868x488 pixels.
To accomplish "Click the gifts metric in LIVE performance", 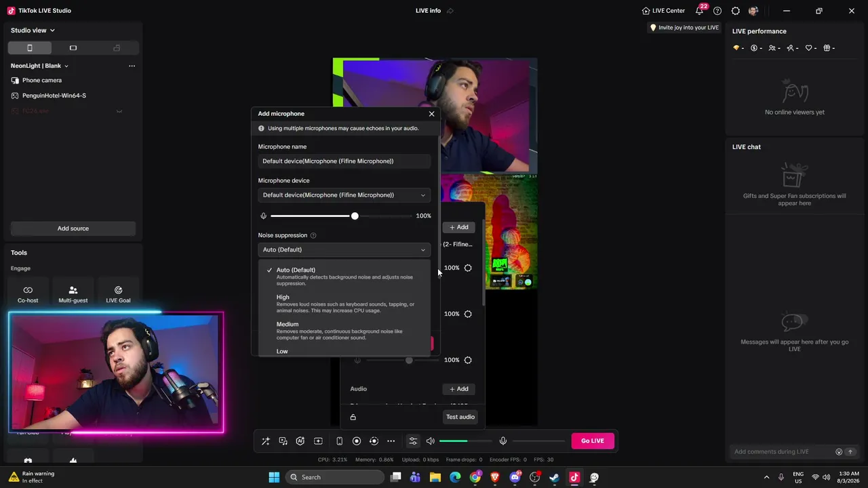I will (829, 48).
